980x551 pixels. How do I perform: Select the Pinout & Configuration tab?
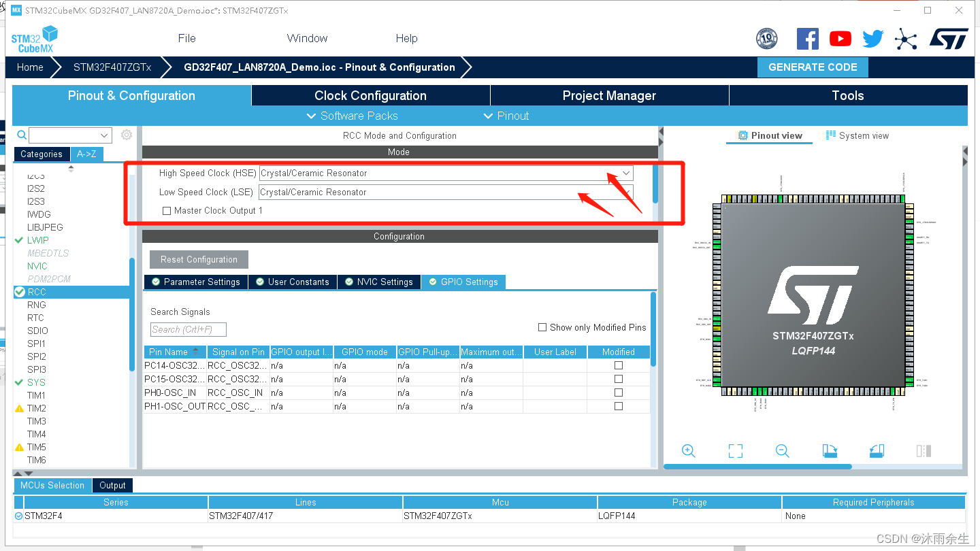pyautogui.click(x=131, y=96)
